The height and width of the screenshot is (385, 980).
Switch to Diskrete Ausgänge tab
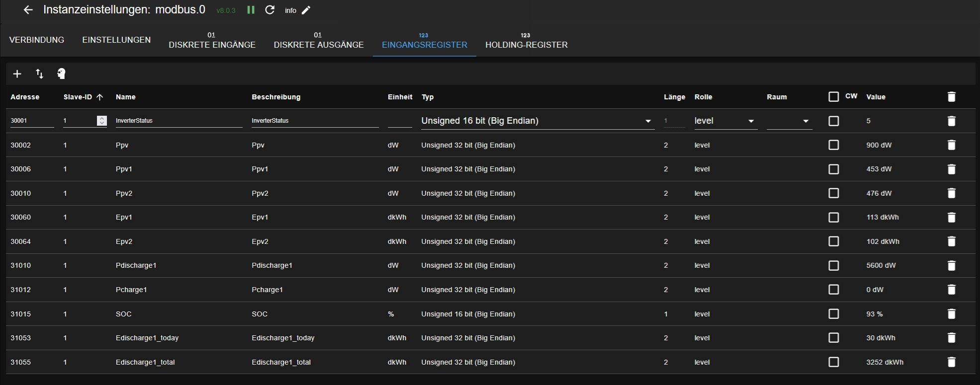tap(319, 40)
